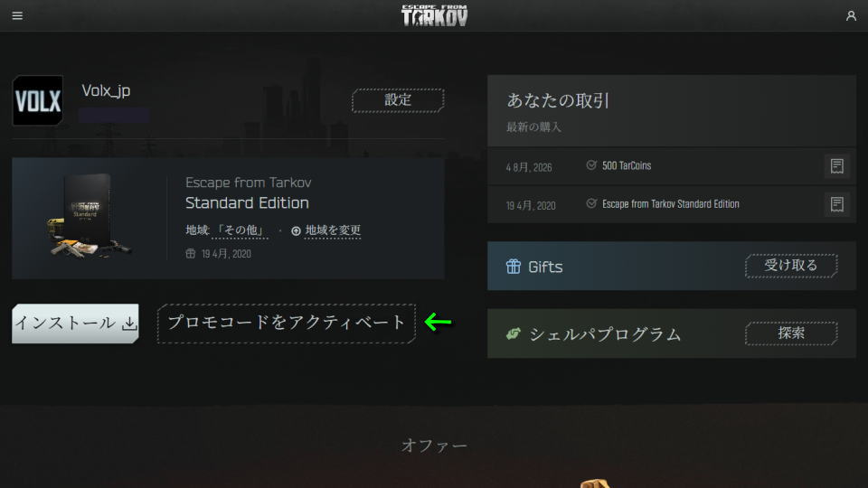Image resolution: width=868 pixels, height=488 pixels.
Task: Click the 4 8月, 2026 date
Action: point(529,168)
